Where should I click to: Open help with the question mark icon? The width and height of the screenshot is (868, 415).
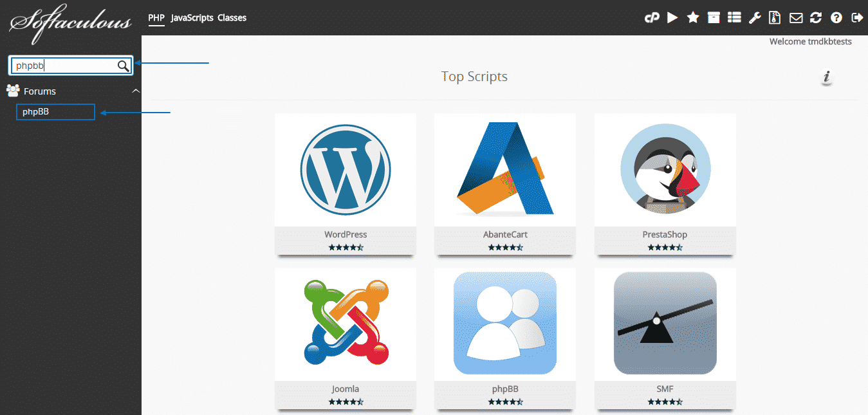click(836, 17)
